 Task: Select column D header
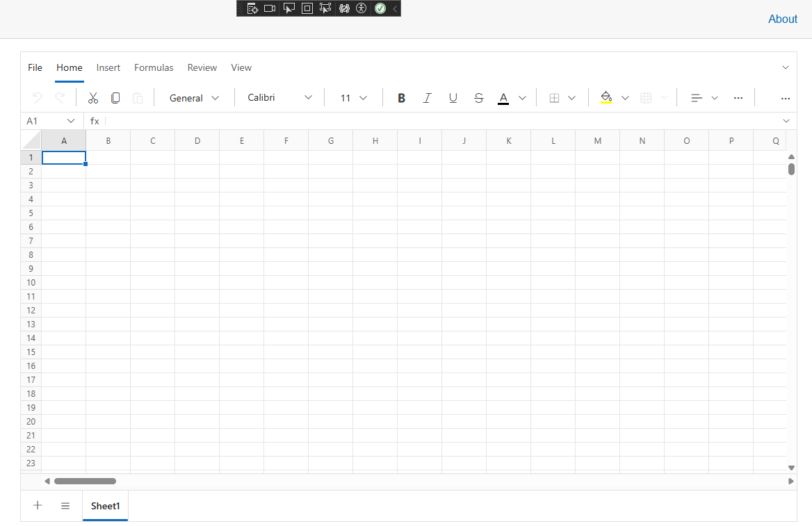click(x=197, y=141)
